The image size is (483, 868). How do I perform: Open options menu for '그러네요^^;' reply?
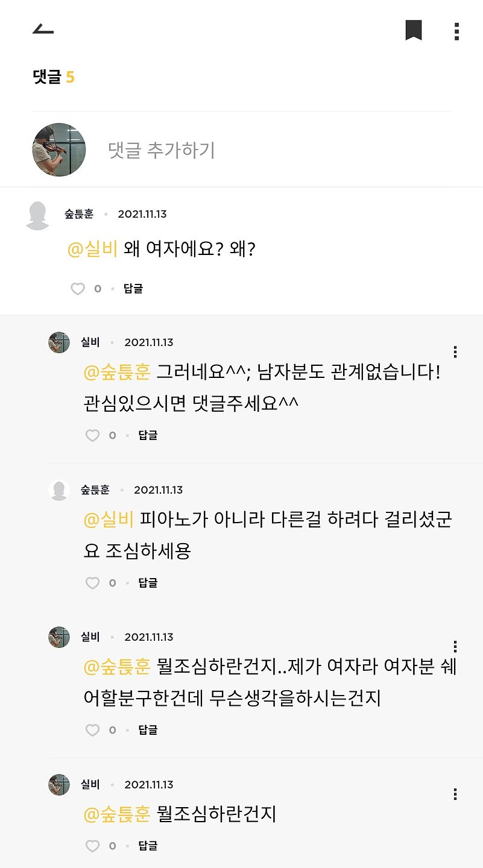point(455,351)
